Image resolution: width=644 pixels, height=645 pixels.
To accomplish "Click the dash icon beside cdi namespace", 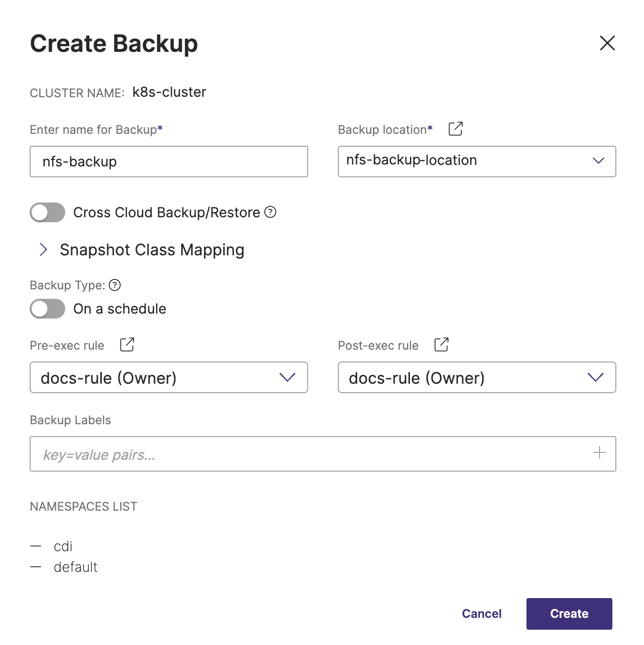I will coord(36,546).
